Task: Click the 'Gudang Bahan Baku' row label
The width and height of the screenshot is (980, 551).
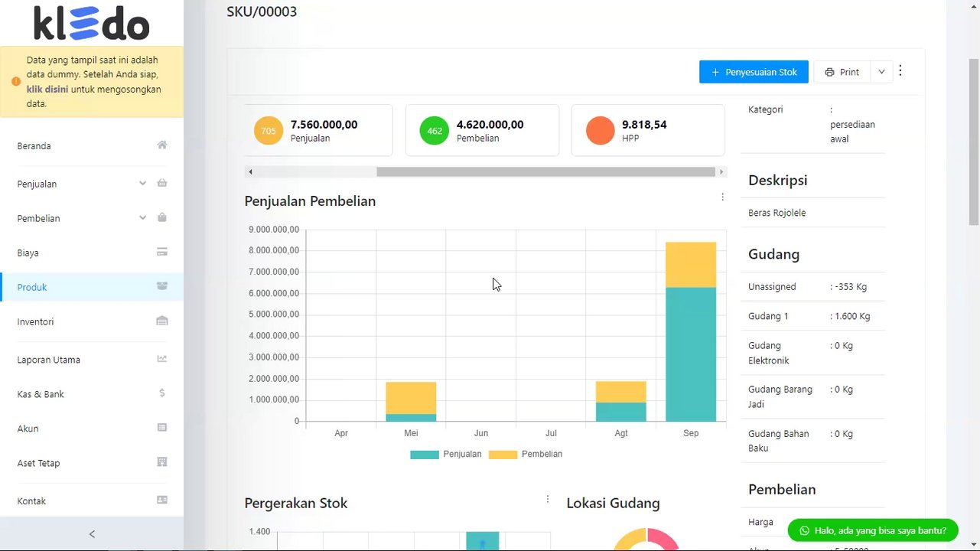Action: 779,441
